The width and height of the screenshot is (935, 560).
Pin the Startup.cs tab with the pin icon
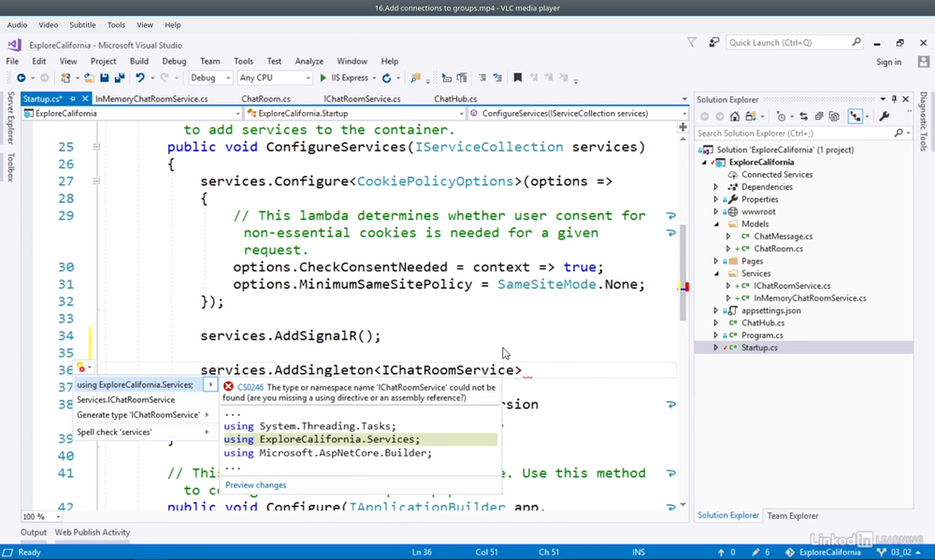(72, 99)
